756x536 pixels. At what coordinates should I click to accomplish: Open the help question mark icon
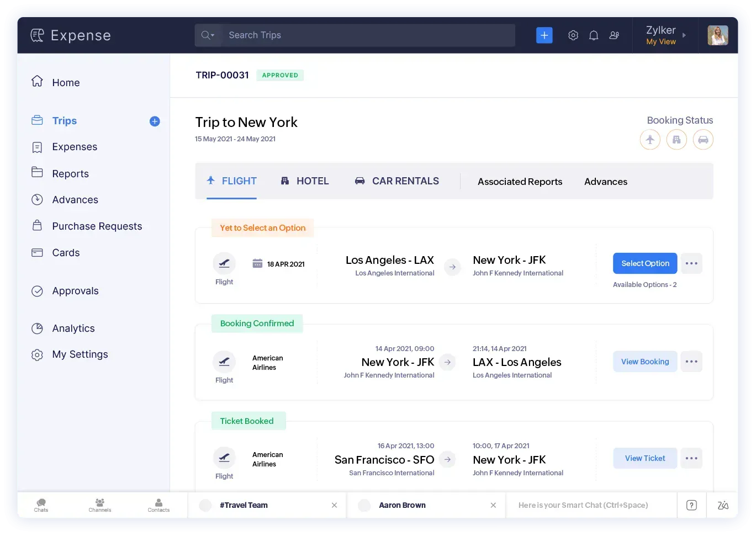(691, 505)
